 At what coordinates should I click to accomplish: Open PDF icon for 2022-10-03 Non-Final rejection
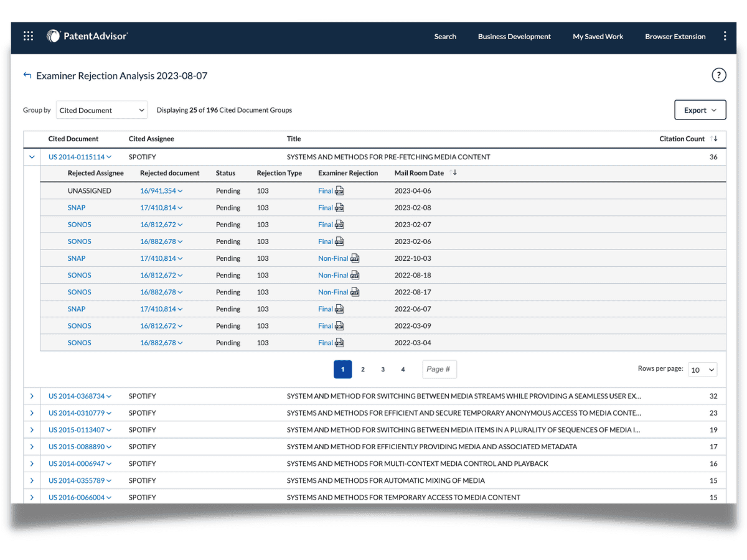click(355, 258)
